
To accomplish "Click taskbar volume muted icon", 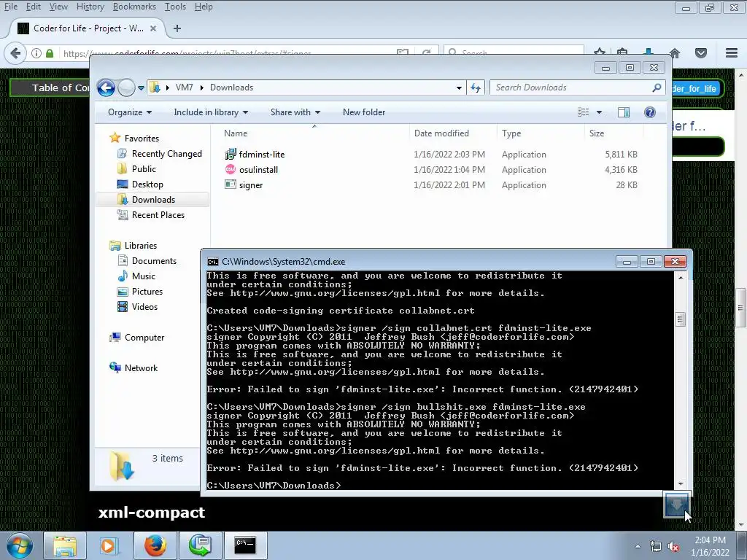I will 673,547.
